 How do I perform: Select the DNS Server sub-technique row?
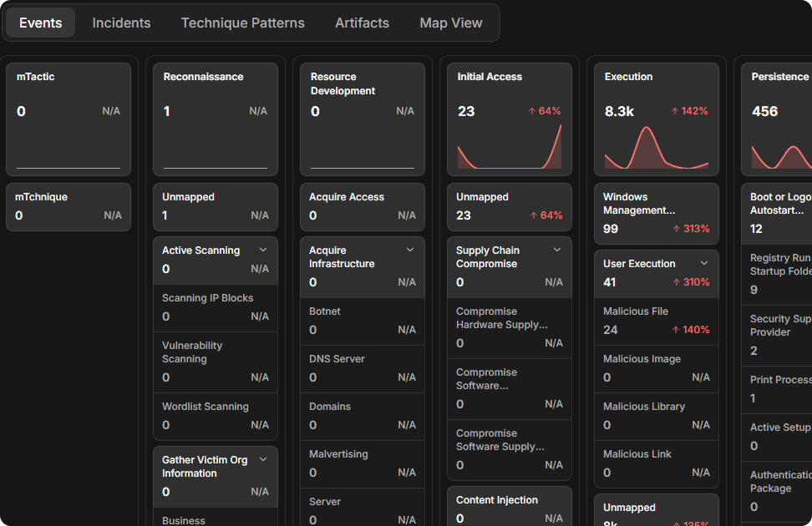pyautogui.click(x=363, y=369)
